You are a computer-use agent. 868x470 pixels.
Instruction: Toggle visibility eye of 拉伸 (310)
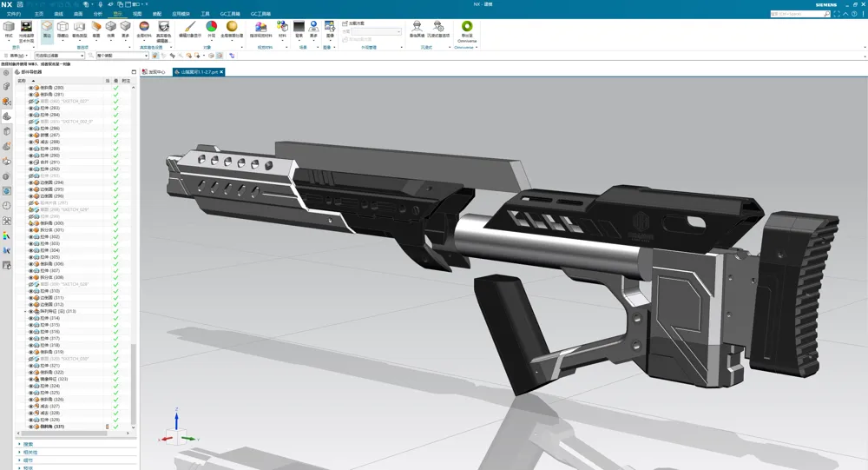click(x=31, y=291)
